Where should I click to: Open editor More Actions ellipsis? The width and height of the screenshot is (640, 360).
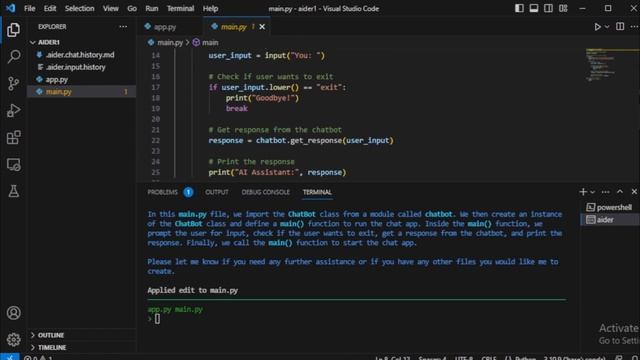pyautogui.click(x=634, y=27)
